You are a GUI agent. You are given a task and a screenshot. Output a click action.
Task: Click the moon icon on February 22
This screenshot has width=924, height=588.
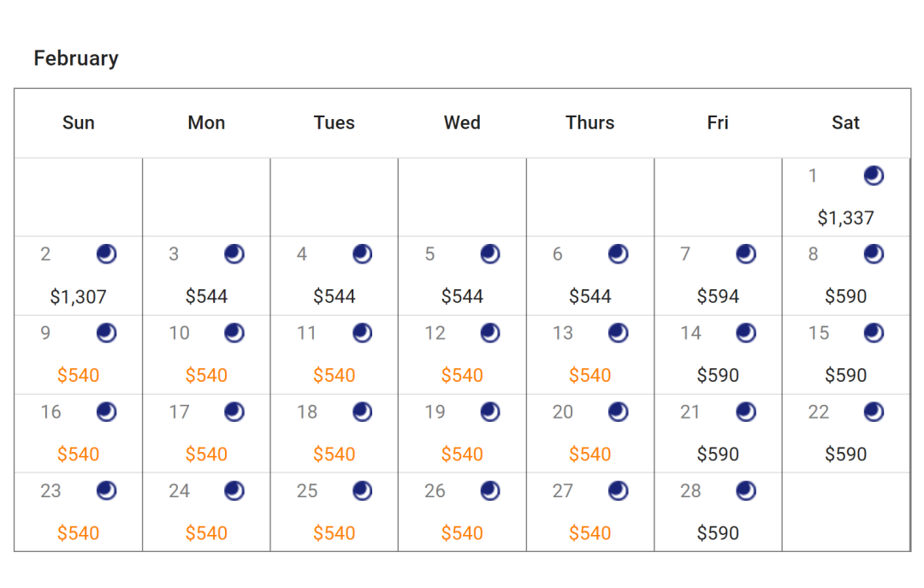pos(874,412)
